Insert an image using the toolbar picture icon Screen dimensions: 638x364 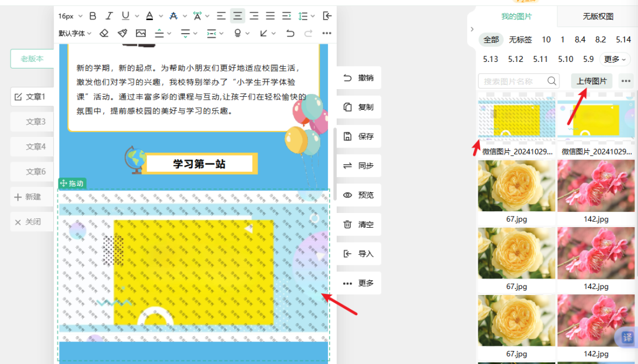[x=141, y=33]
